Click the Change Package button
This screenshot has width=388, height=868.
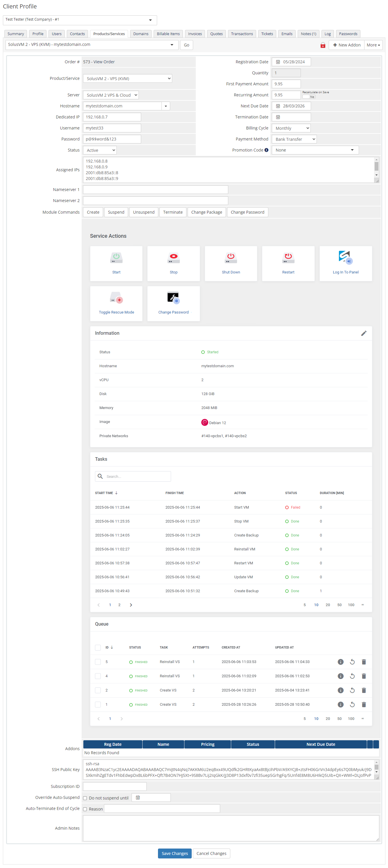coord(207,212)
